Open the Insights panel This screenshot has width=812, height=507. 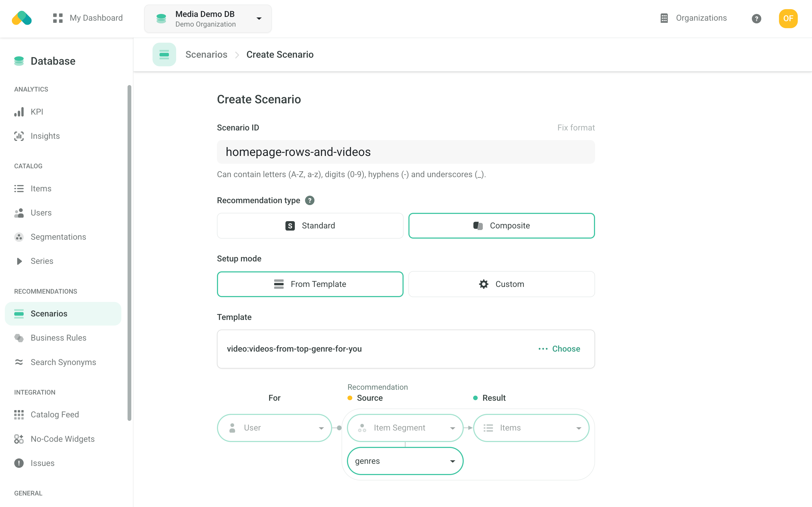point(19,136)
